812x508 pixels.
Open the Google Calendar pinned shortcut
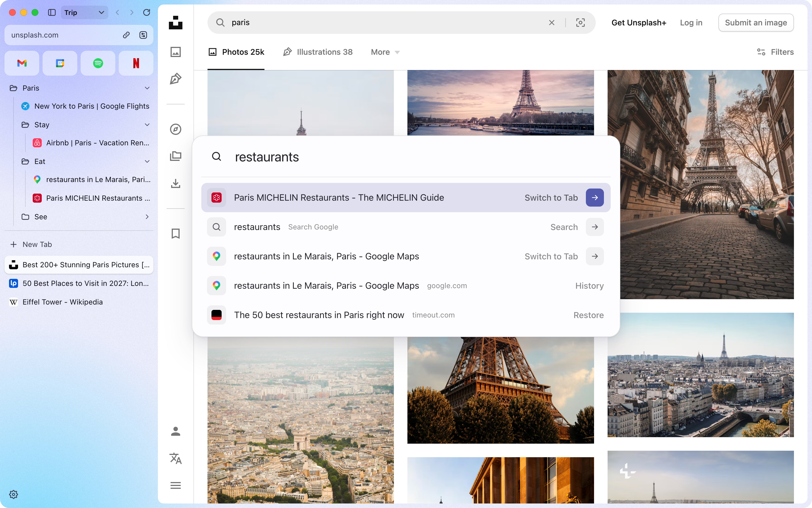pyautogui.click(x=60, y=63)
